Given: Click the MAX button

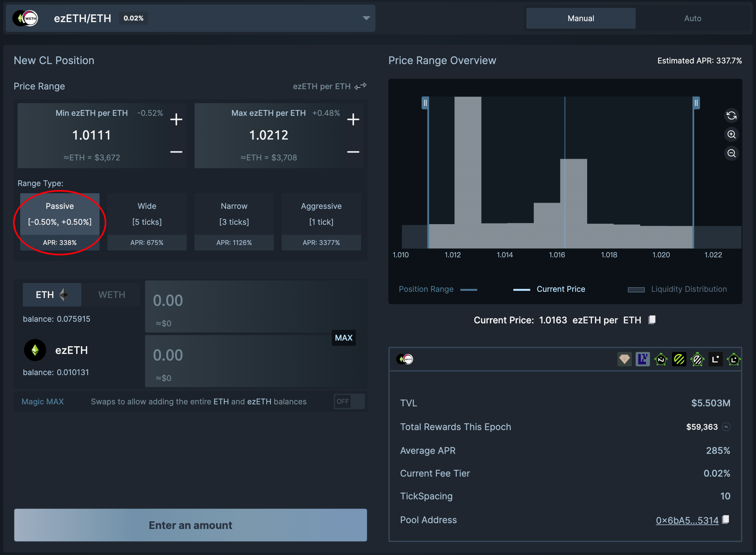Looking at the screenshot, I should point(344,338).
